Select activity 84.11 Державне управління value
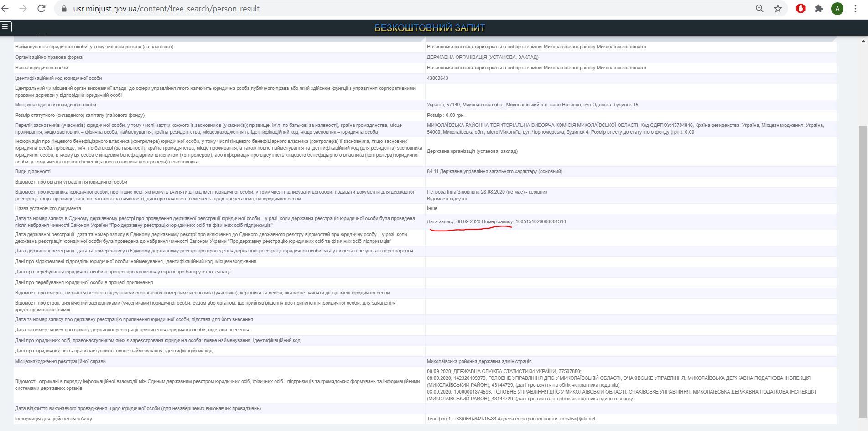 [x=494, y=171]
